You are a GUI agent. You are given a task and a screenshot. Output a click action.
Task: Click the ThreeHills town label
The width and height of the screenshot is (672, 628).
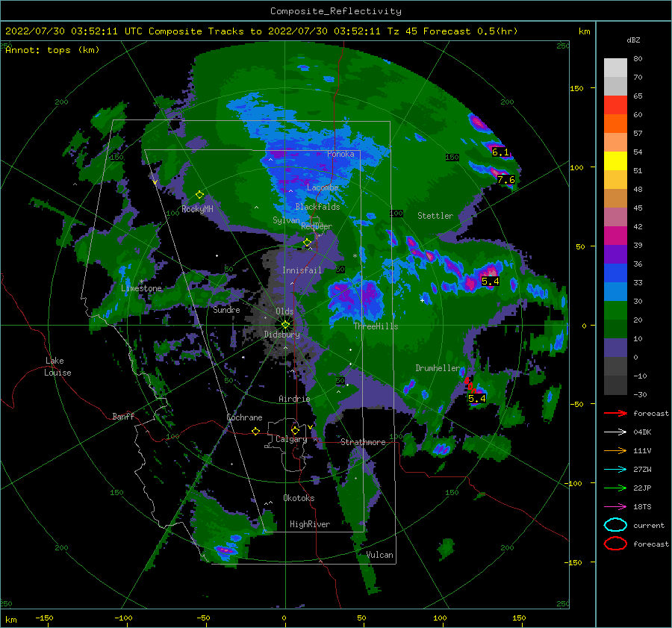(x=376, y=326)
